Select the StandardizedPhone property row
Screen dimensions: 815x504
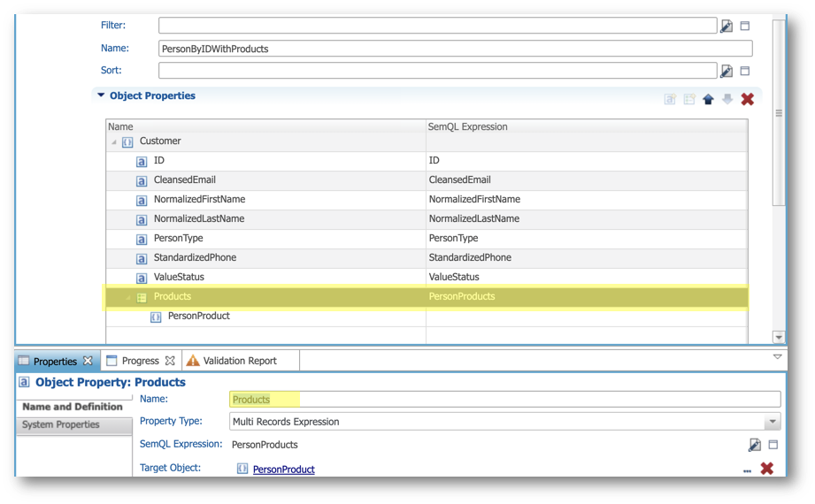pos(427,258)
